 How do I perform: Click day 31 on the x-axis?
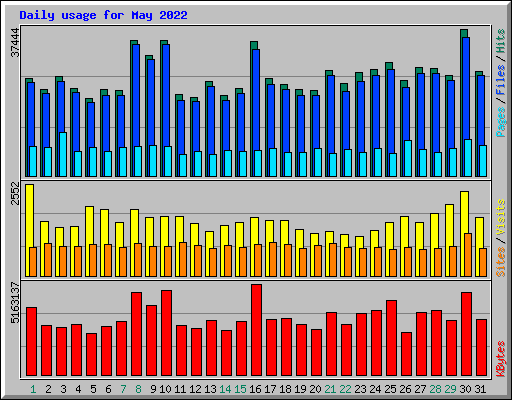click(x=480, y=389)
